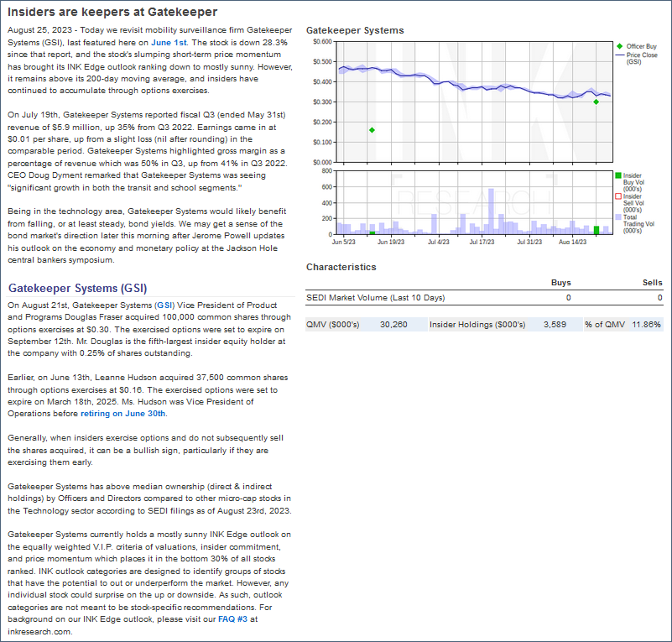Screen dimensions: 672x642
Task: Click the "Insider Holdings ($000's)" label
Action: pos(477,325)
